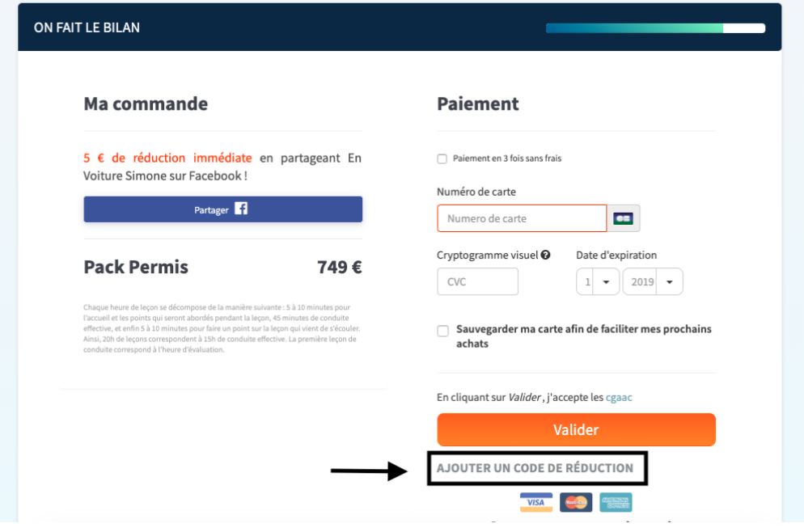Open the expiration month dropdown

coord(598,282)
